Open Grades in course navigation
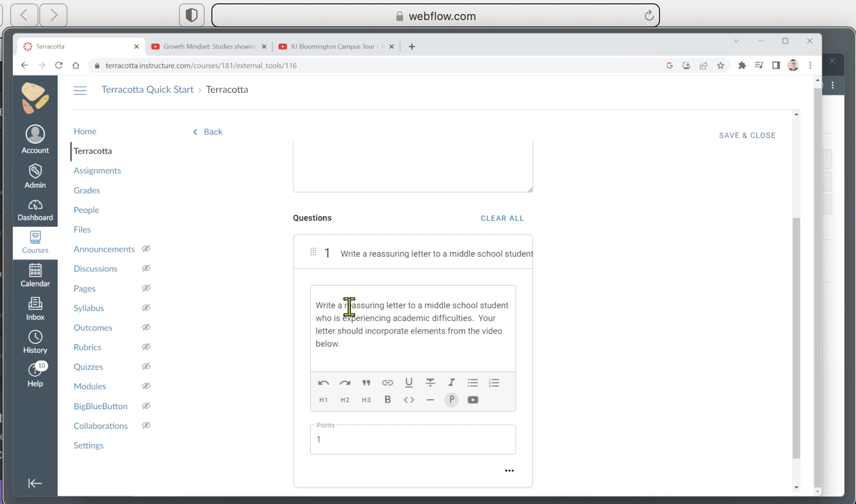856x504 pixels. click(x=87, y=190)
